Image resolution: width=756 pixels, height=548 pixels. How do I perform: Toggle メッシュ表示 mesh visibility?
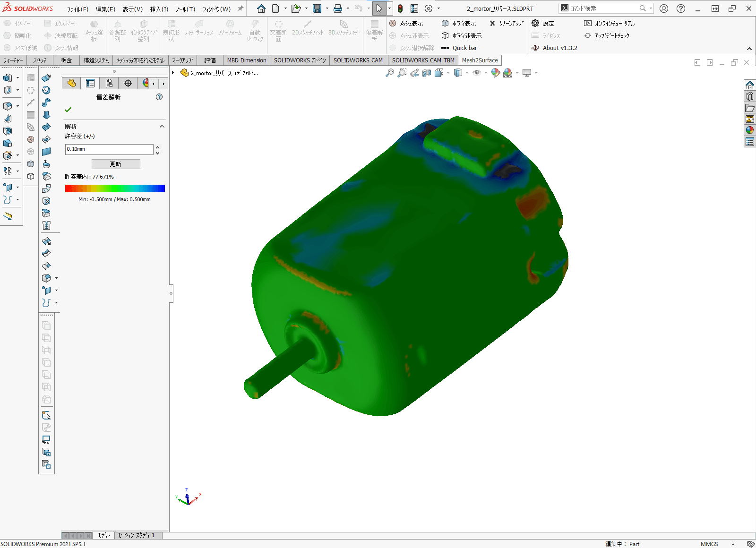[406, 23]
